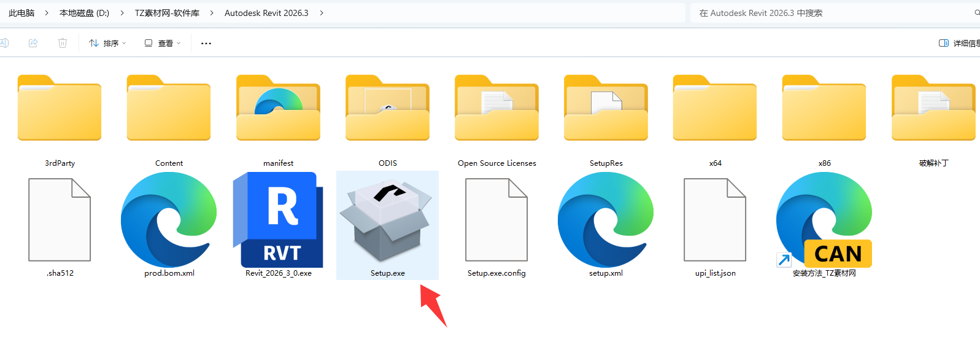Click the share toolbar icon
Image resolution: width=980 pixels, height=358 pixels.
click(33, 43)
